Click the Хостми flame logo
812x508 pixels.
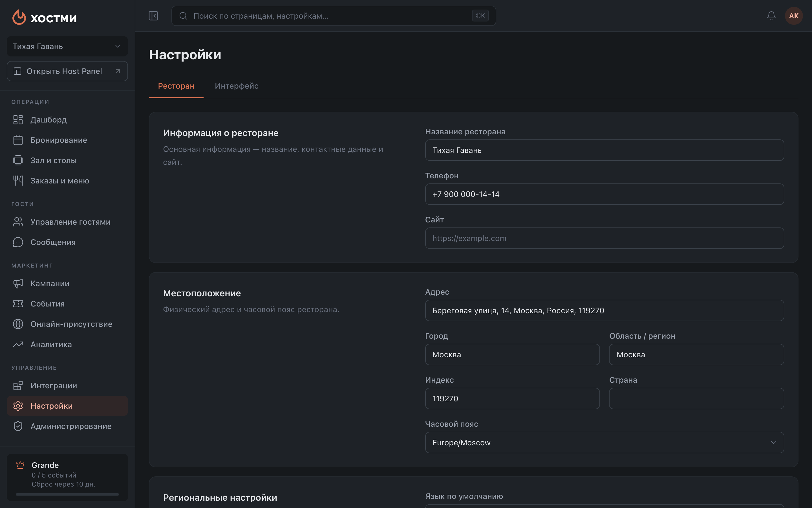(19, 17)
